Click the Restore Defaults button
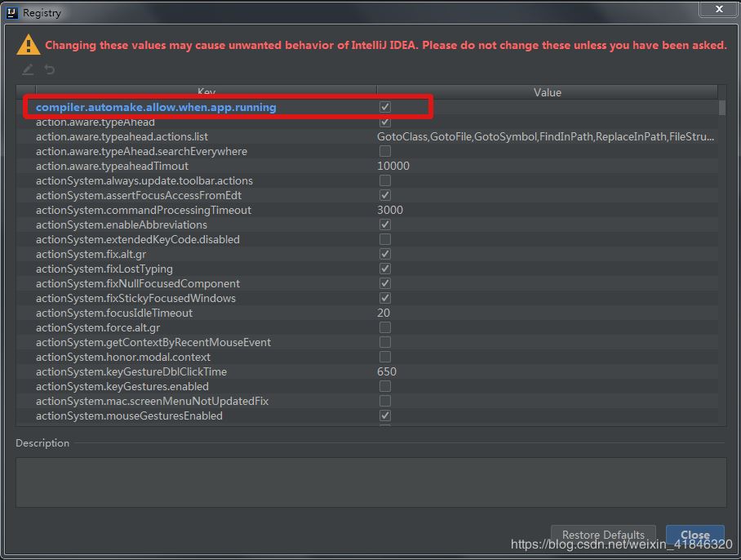 tap(603, 535)
